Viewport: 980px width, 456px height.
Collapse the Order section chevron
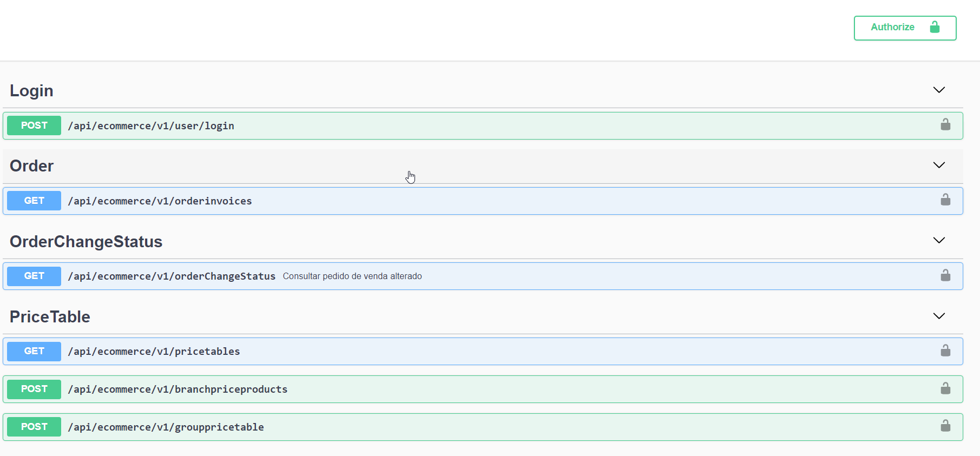point(939,165)
